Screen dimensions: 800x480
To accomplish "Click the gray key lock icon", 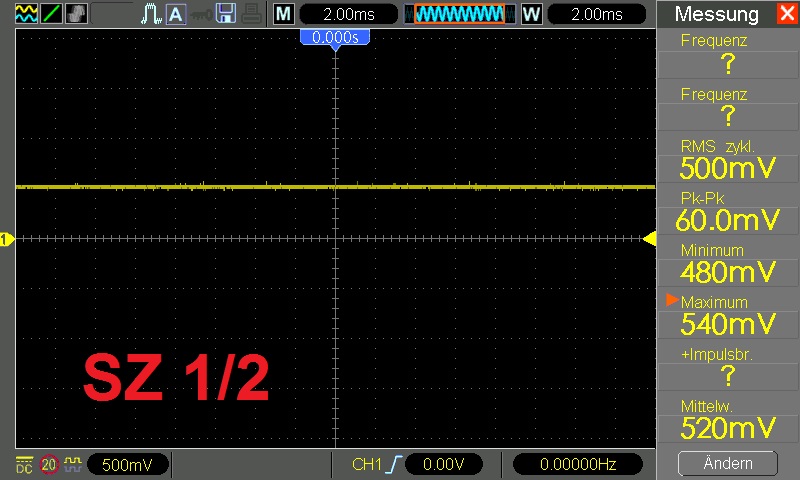I will click(x=201, y=15).
